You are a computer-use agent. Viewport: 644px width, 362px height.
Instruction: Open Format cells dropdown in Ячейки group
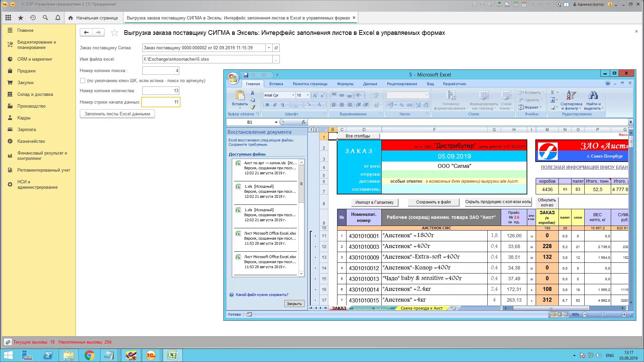pos(530,107)
